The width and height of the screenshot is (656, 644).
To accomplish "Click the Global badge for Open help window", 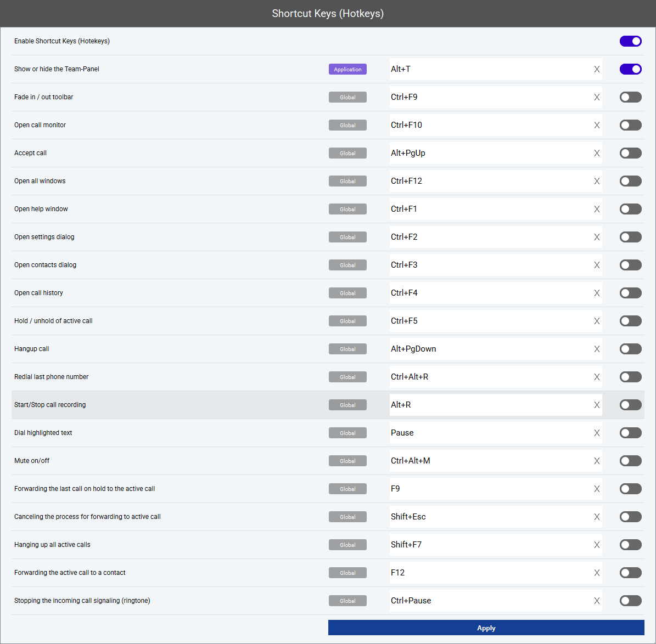I will tap(347, 210).
